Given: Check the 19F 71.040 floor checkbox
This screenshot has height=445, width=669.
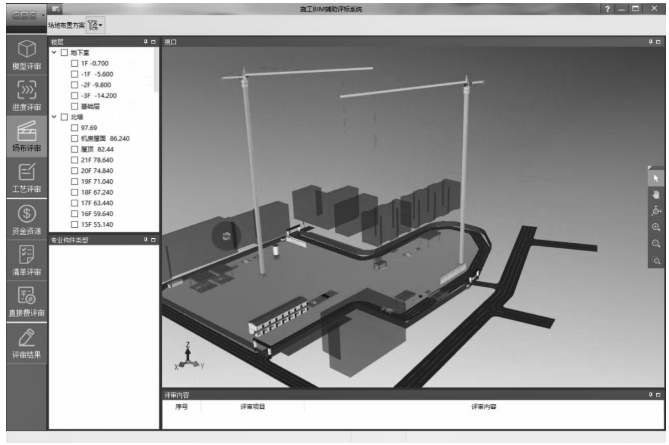Looking at the screenshot, I should [75, 181].
